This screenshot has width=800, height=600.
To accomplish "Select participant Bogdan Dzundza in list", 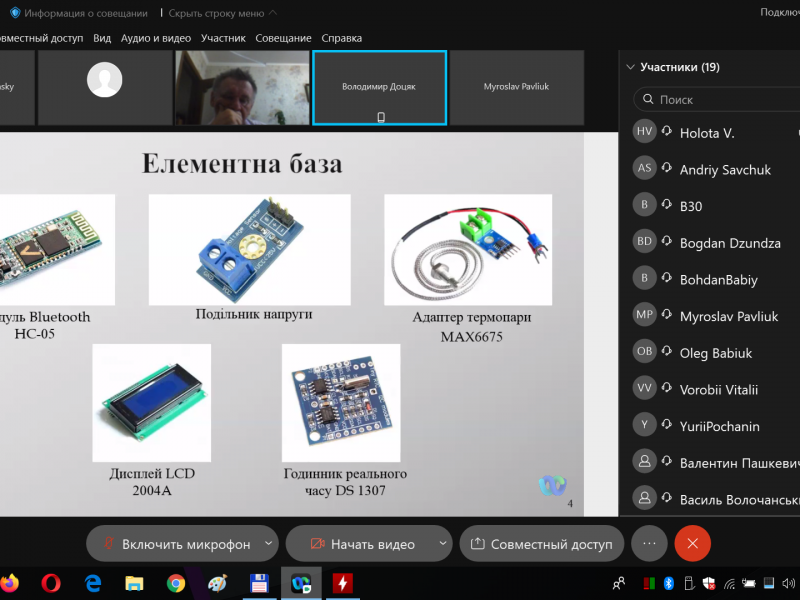I will coord(730,243).
